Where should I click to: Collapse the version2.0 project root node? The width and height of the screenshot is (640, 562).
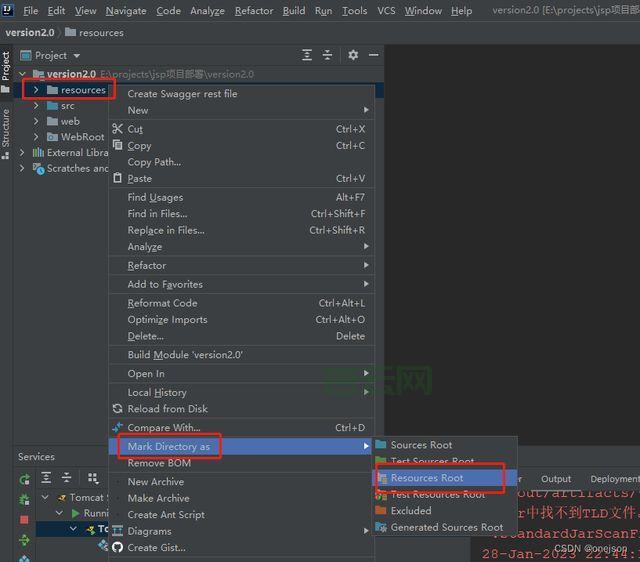click(24, 74)
